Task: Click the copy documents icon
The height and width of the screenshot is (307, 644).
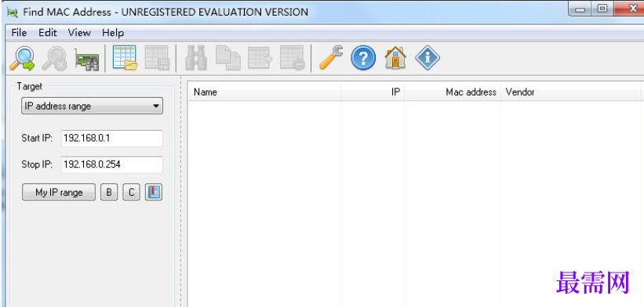Action: (228, 58)
